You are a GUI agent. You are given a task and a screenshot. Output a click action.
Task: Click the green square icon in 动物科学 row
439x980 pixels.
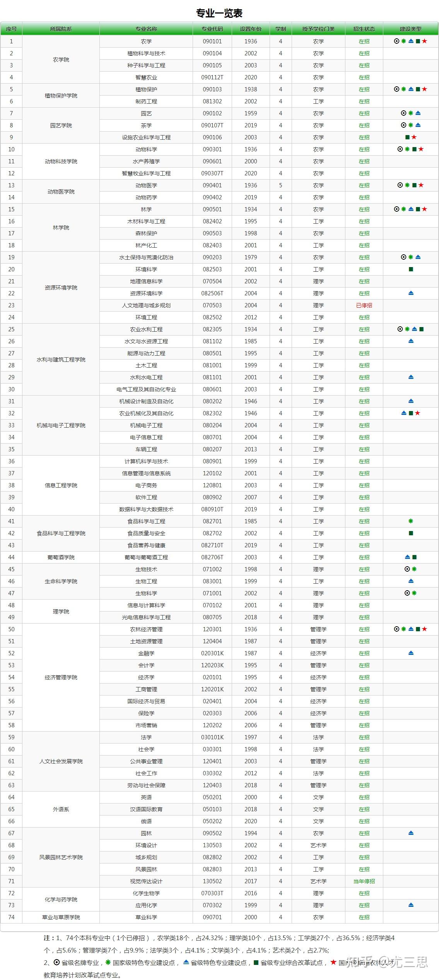tap(414, 149)
